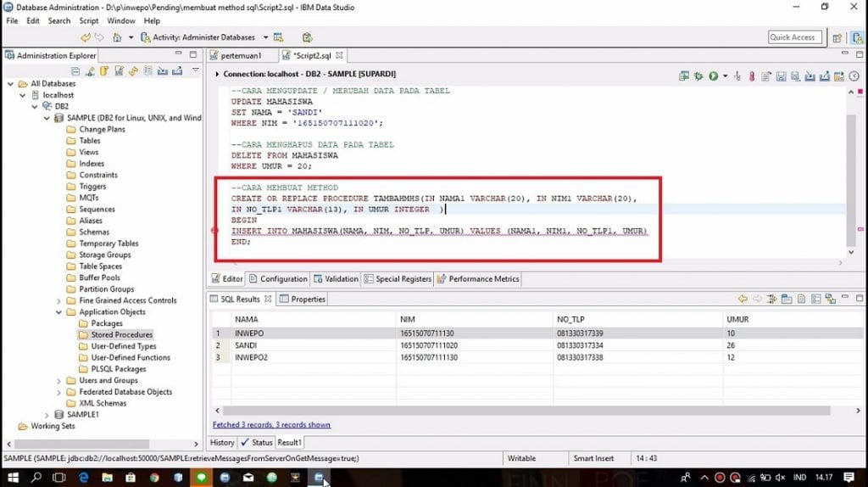Open the Activity: Administer Databases dropdown
This screenshot has width=868, height=487.
click(265, 37)
